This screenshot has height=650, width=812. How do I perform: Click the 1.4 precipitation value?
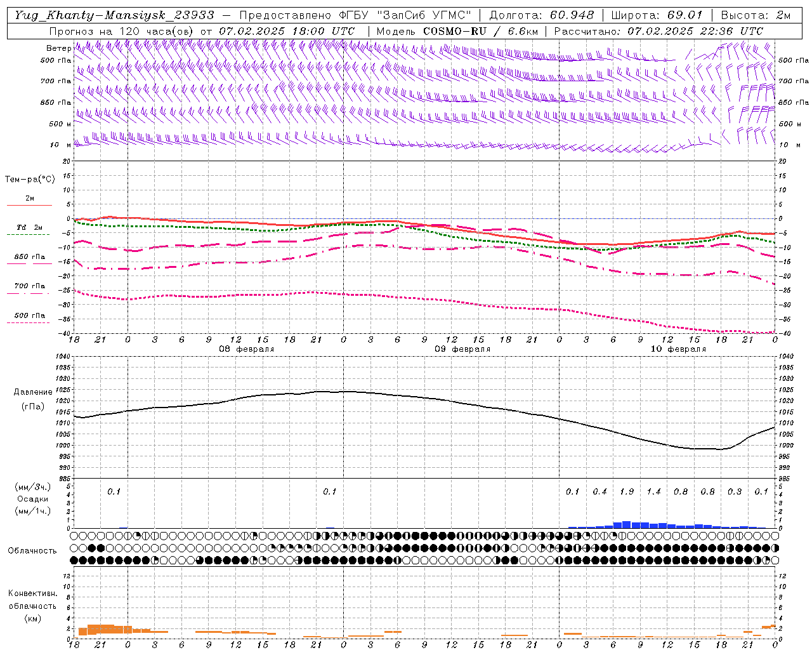coord(653,491)
